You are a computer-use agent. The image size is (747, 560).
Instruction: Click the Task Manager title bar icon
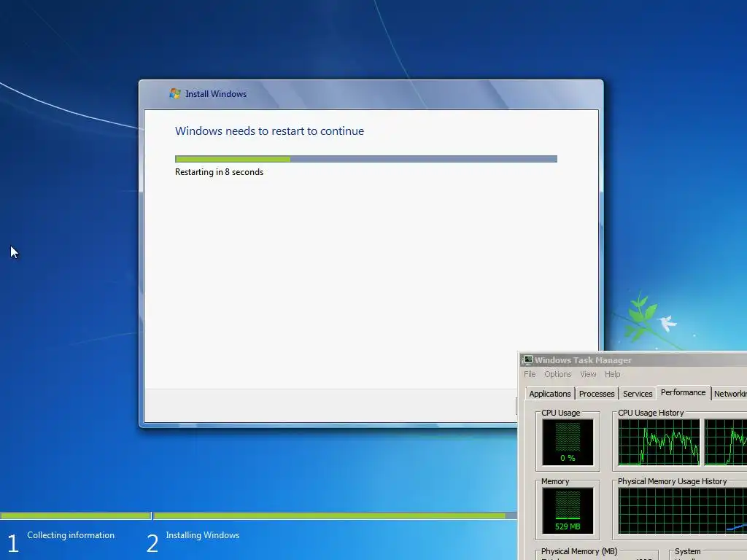pyautogui.click(x=527, y=360)
